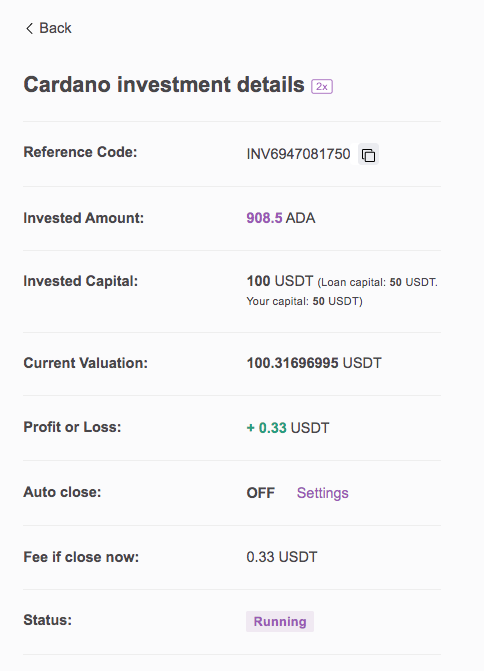484x671 pixels.
Task: Select reference code INV6947081750 text
Action: (x=298, y=154)
